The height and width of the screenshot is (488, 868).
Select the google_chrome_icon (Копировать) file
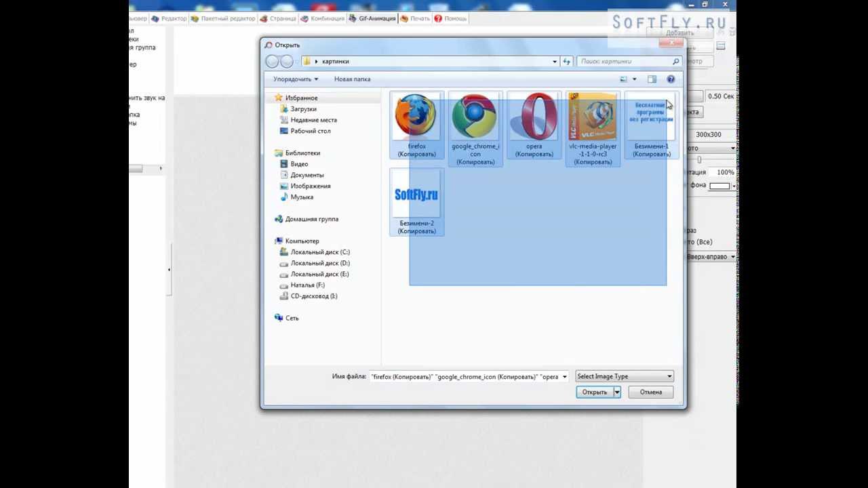[x=475, y=129]
